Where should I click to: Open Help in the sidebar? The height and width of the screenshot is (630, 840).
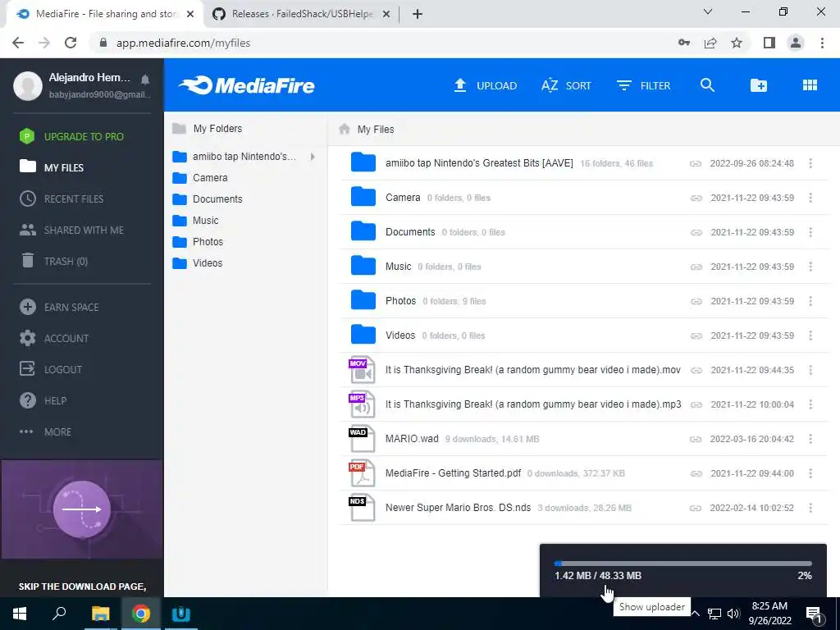pyautogui.click(x=43, y=400)
